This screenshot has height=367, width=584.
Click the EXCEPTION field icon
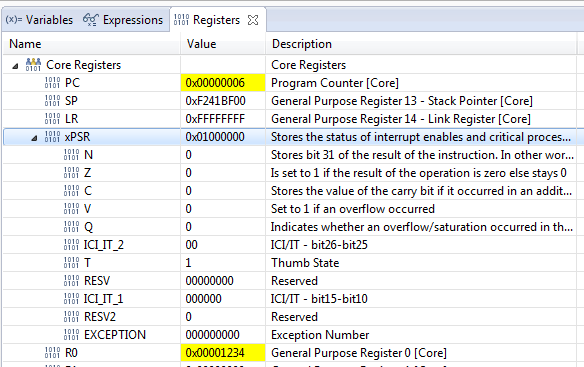tap(71, 335)
